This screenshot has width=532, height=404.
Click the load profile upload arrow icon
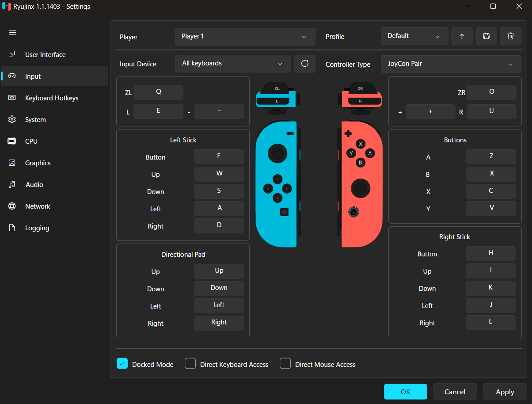point(462,36)
